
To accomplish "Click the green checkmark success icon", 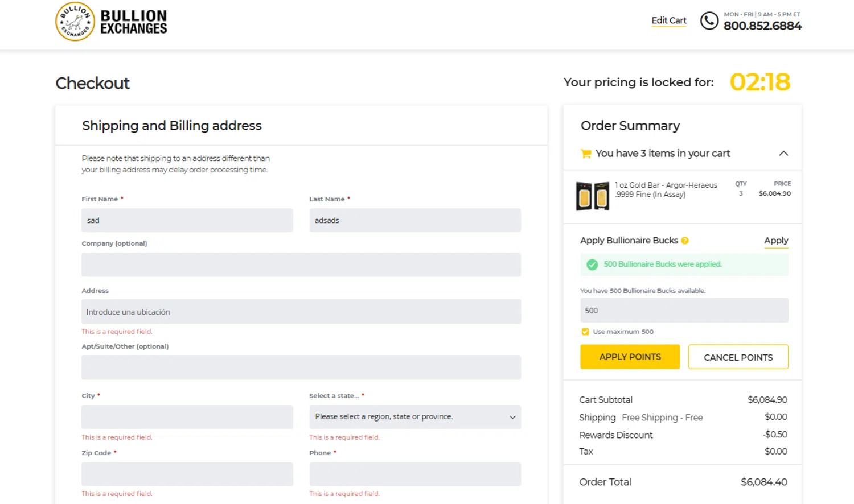I will [592, 265].
